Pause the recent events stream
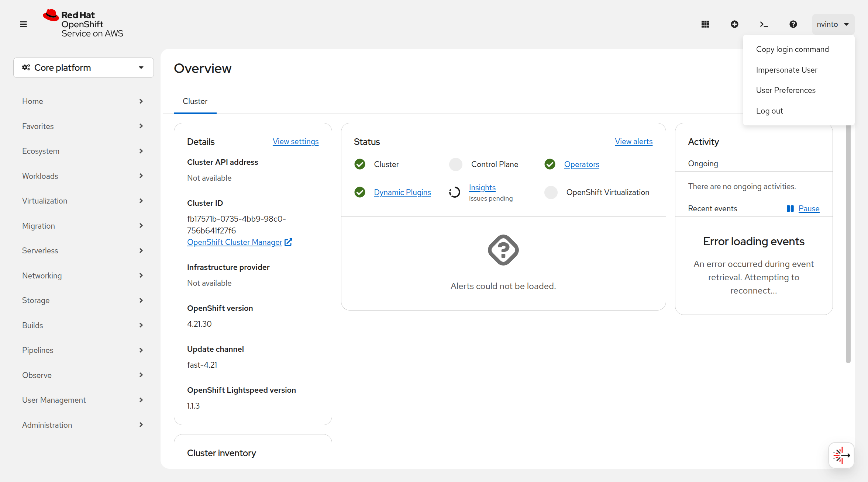The height and width of the screenshot is (482, 868). click(x=809, y=209)
